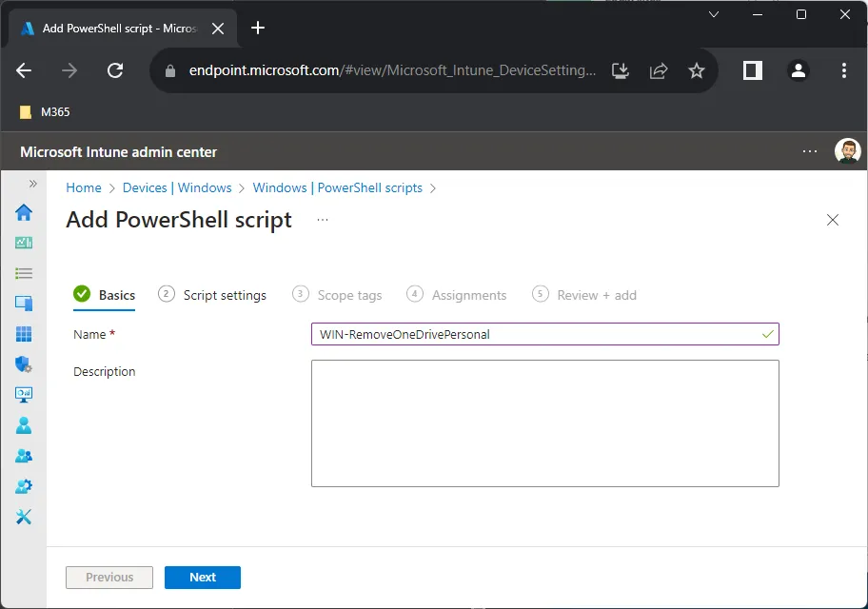Open the Devices icon in sidebar
Image resolution: width=868 pixels, height=609 pixels.
coord(24,303)
